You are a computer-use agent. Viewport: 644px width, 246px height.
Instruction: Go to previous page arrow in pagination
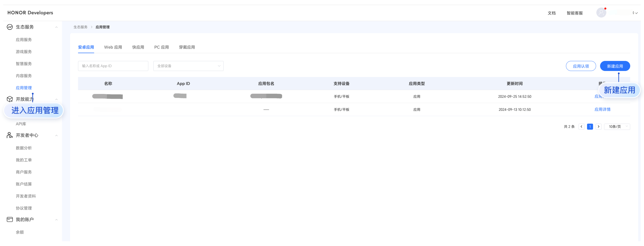(x=581, y=127)
